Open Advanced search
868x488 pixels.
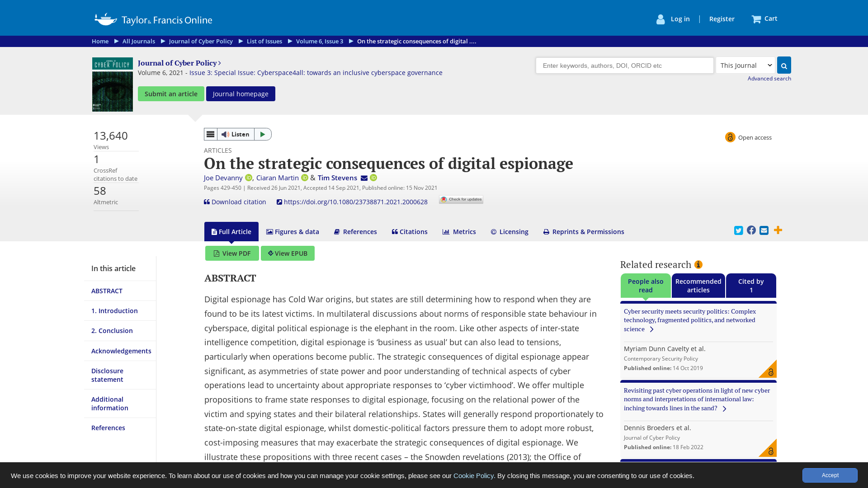[x=769, y=79]
